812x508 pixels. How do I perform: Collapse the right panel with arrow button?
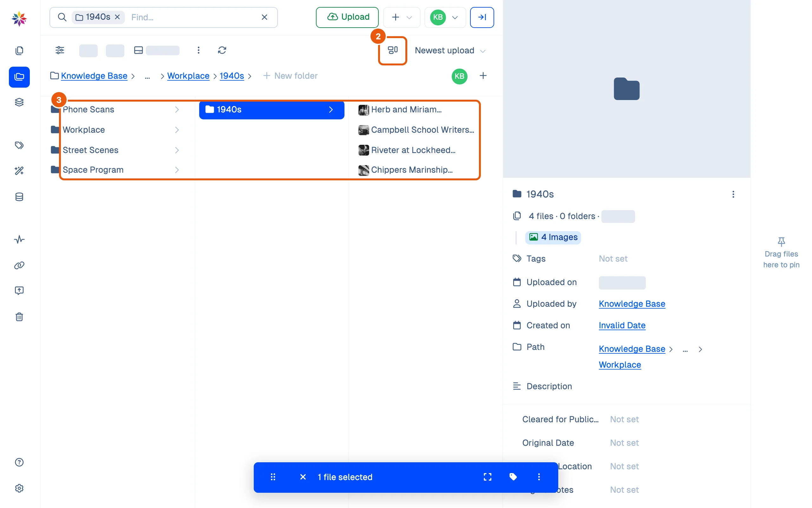tap(482, 17)
